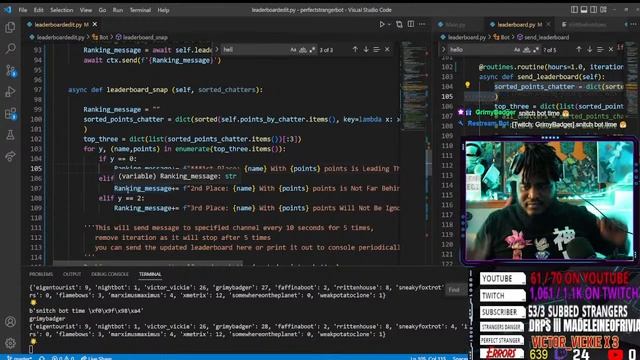Open Customize Layout icon in title bar
The width and height of the screenshot is (640, 360).
(x=604, y=9)
